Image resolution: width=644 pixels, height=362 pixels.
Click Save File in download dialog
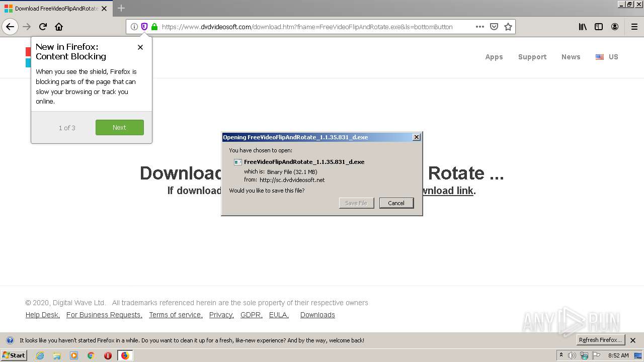356,203
